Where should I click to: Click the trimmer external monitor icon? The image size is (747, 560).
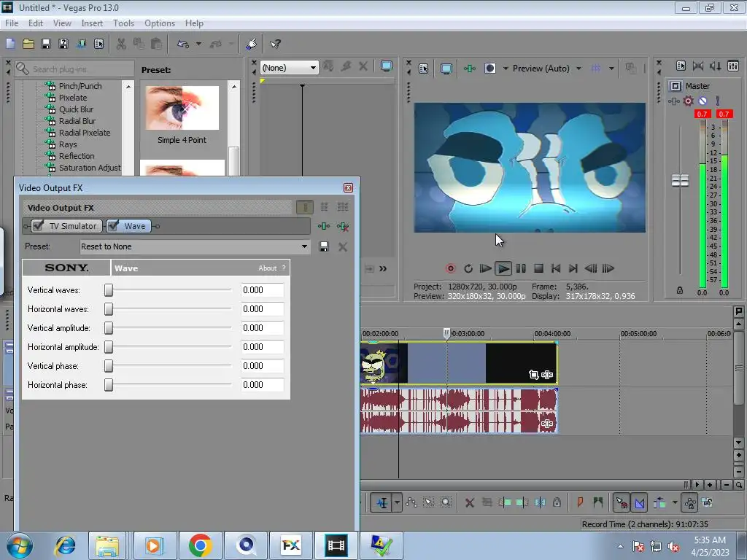coord(387,66)
